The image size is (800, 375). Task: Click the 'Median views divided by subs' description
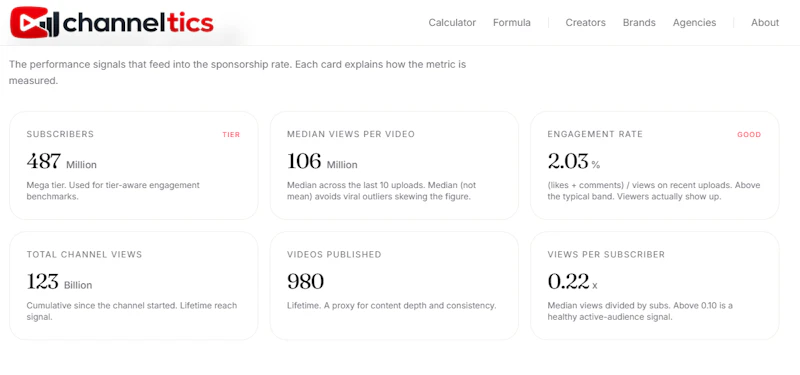click(640, 311)
